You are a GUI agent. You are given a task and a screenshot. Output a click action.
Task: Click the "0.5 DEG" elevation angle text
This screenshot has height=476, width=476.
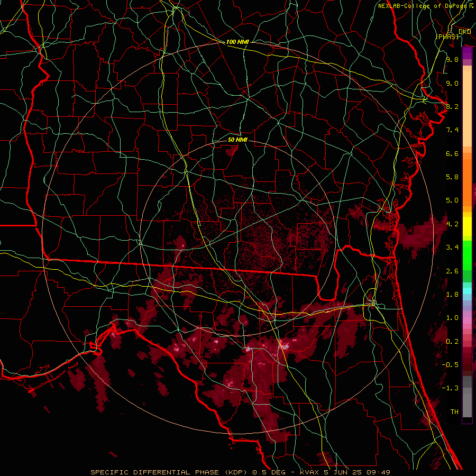click(269, 472)
